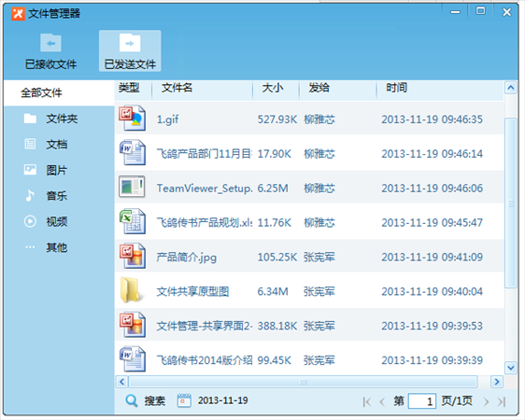This screenshot has width=525, height=420.
Task: Sort by the 发给 column header
Action: click(319, 88)
